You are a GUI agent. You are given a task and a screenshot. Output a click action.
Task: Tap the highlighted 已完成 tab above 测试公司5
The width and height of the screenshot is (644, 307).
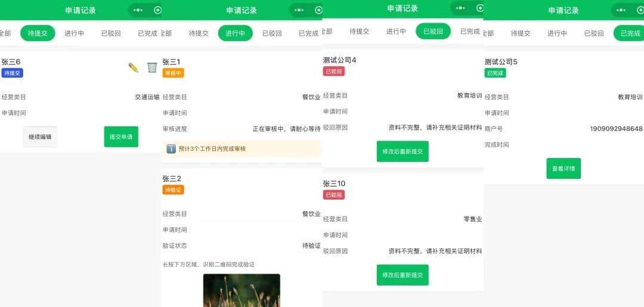pyautogui.click(x=629, y=33)
